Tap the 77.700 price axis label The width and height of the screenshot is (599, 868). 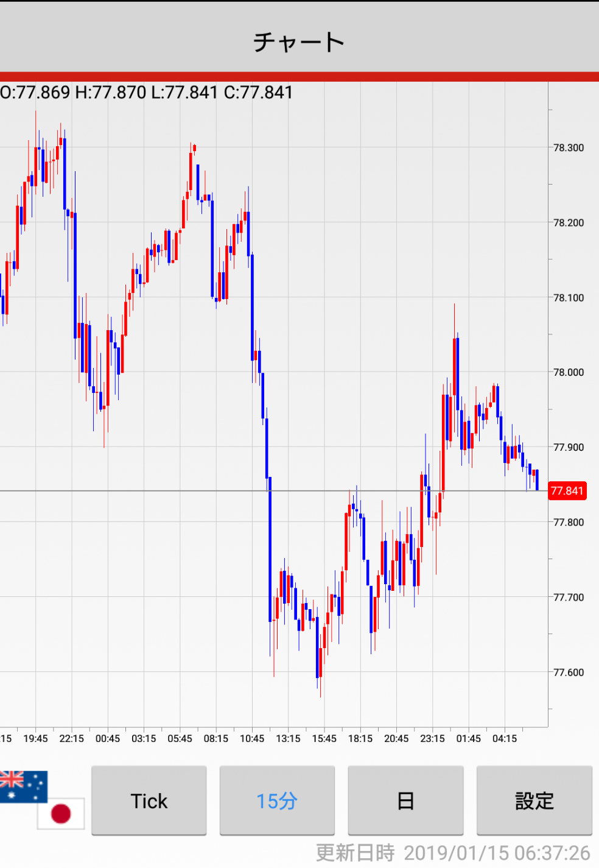569,598
